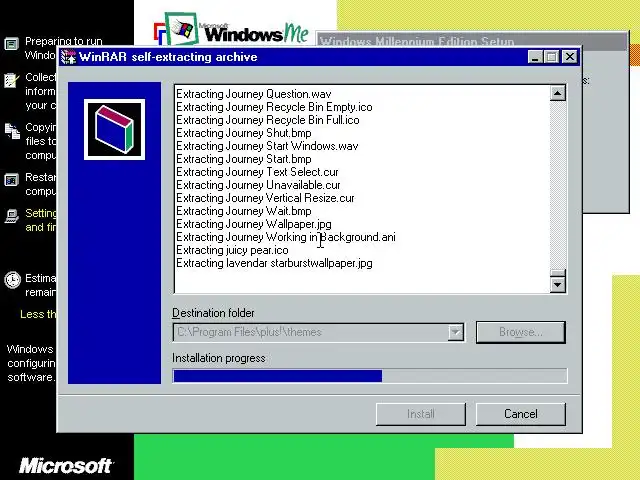The height and width of the screenshot is (480, 640).
Task: Click the WinRAR self-extracting archive title text
Action: pyautogui.click(x=168, y=57)
